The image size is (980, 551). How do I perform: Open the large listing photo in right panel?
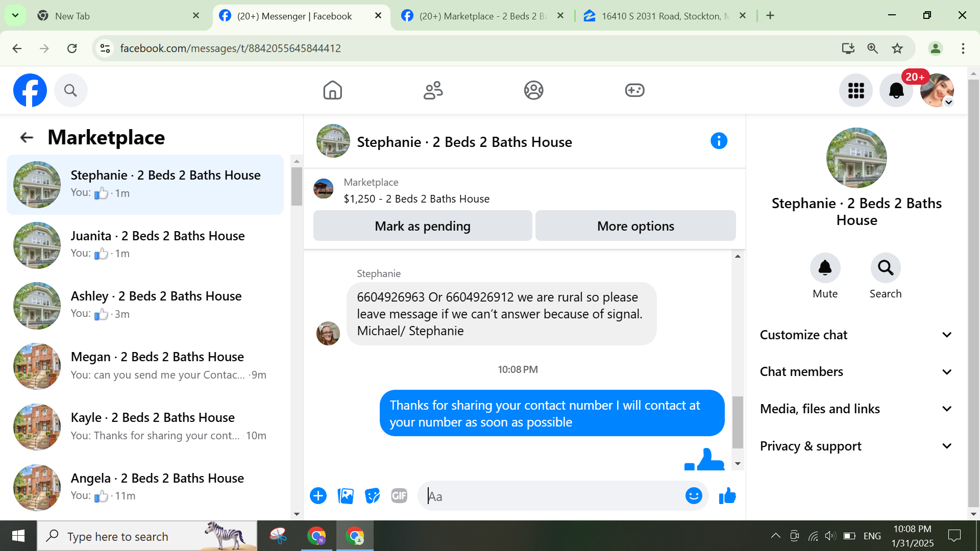[x=856, y=158]
